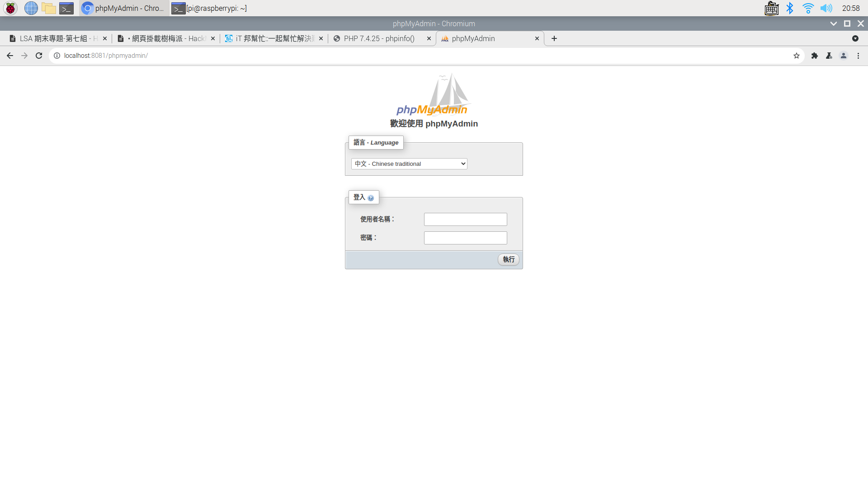Open the Raspberry Pi main menu
Screen dimensions: 868x488
(10, 8)
